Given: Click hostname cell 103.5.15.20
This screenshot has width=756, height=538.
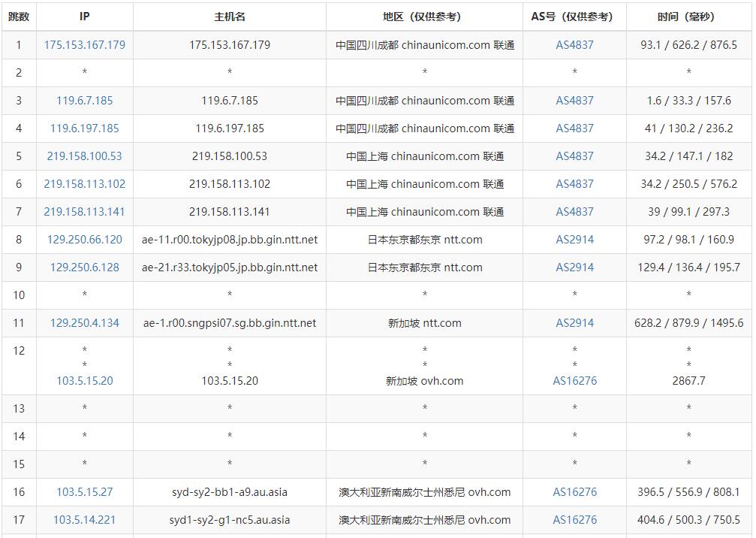Looking at the screenshot, I should point(230,381).
